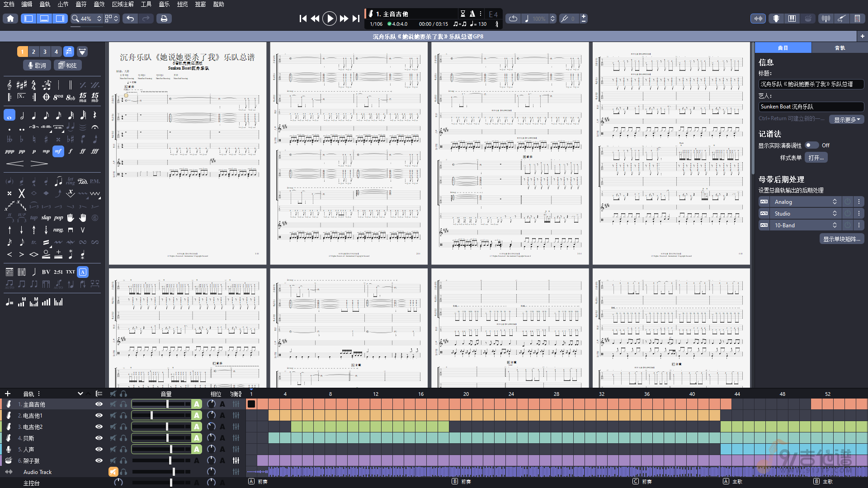Select the whole note duration
868x488 pixels.
pyautogui.click(x=9, y=115)
